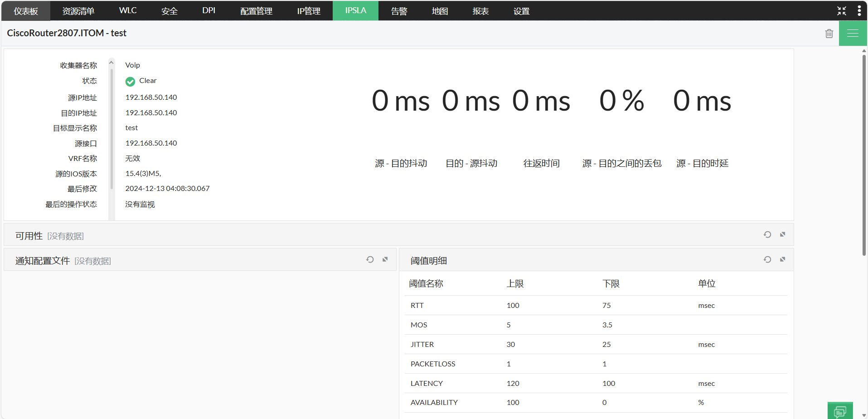Click the last modified timestamp 2024-12-13 04:08:30.067
Screen dimensions: 868x419
[x=168, y=189]
